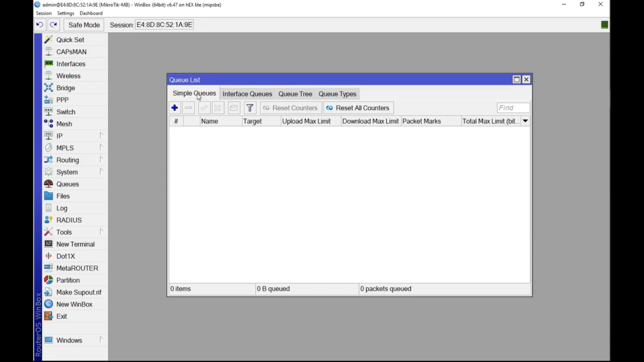Click the disable X icon in toolbar
644x362 pixels.
(x=218, y=108)
